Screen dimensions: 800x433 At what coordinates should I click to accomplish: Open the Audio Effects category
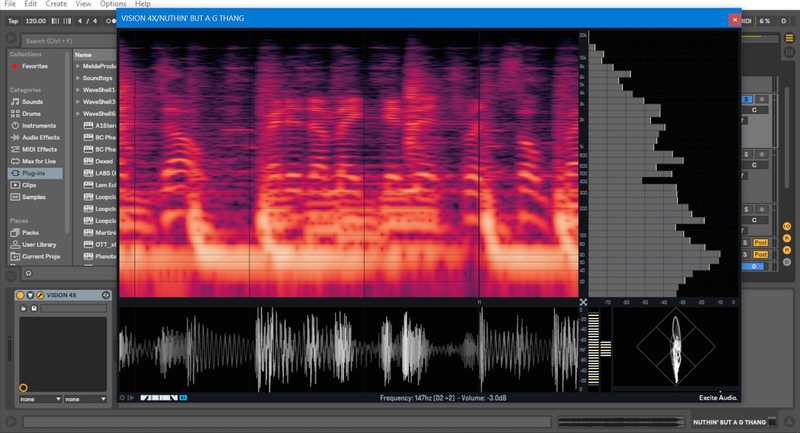(x=16, y=137)
